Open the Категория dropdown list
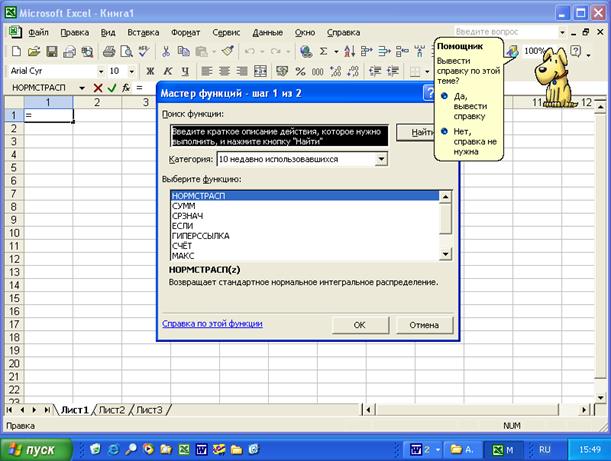Viewport: 611px width, 461px height. pos(381,159)
